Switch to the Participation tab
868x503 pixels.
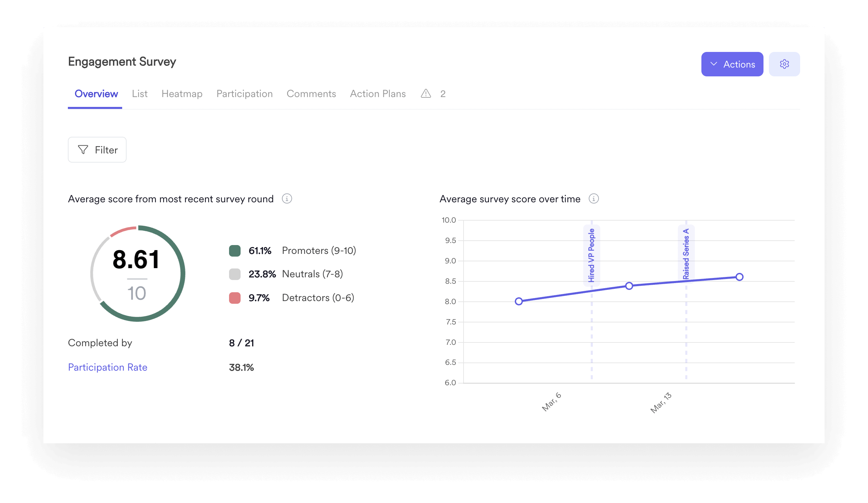tap(244, 93)
